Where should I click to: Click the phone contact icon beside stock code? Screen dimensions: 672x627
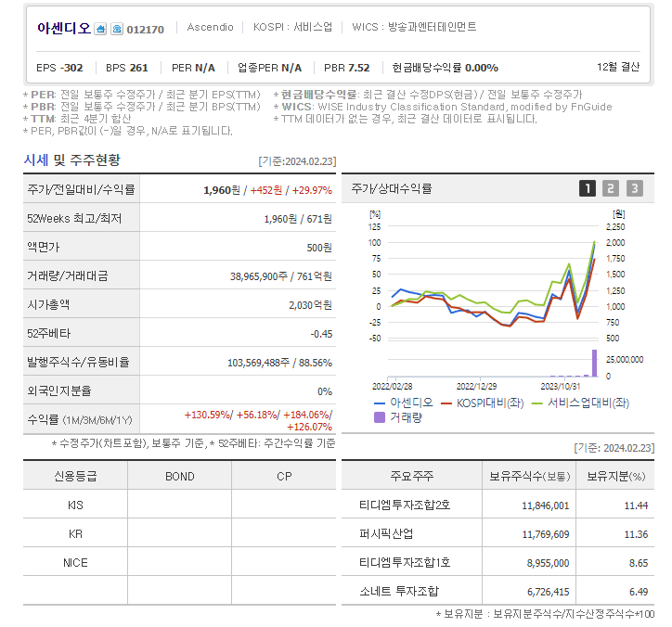tap(117, 29)
